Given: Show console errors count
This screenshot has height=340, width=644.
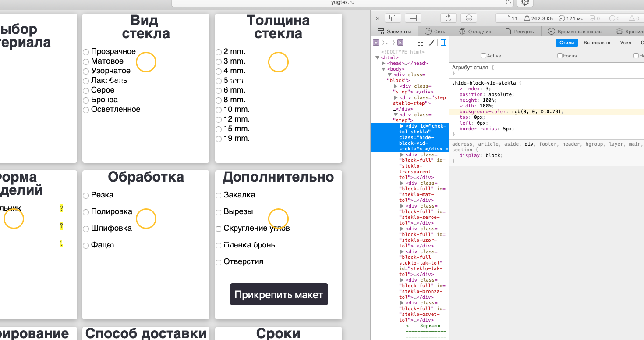Looking at the screenshot, I should point(615,18).
